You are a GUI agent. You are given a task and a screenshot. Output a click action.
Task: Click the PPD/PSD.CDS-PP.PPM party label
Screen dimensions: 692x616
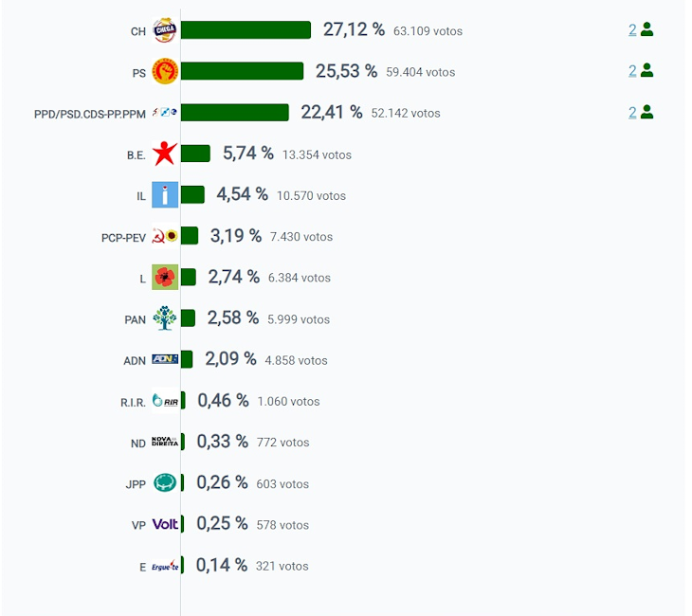pyautogui.click(x=90, y=115)
